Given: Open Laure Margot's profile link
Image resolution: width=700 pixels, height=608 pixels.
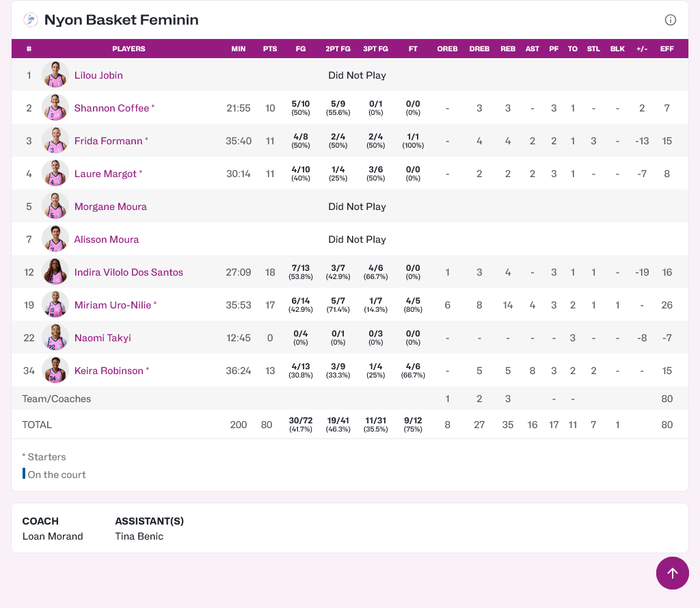Looking at the screenshot, I should [x=105, y=174].
